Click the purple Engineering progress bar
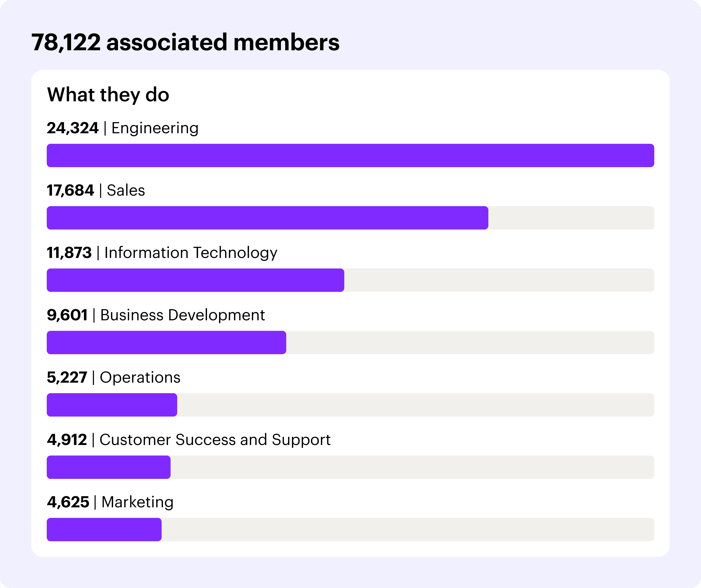This screenshot has width=701, height=588. pyautogui.click(x=350, y=156)
